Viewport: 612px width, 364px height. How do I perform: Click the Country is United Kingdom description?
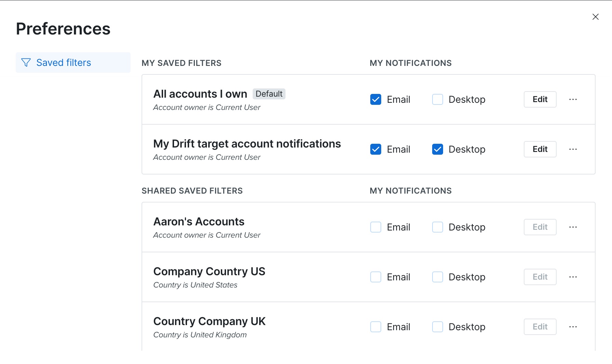click(200, 335)
